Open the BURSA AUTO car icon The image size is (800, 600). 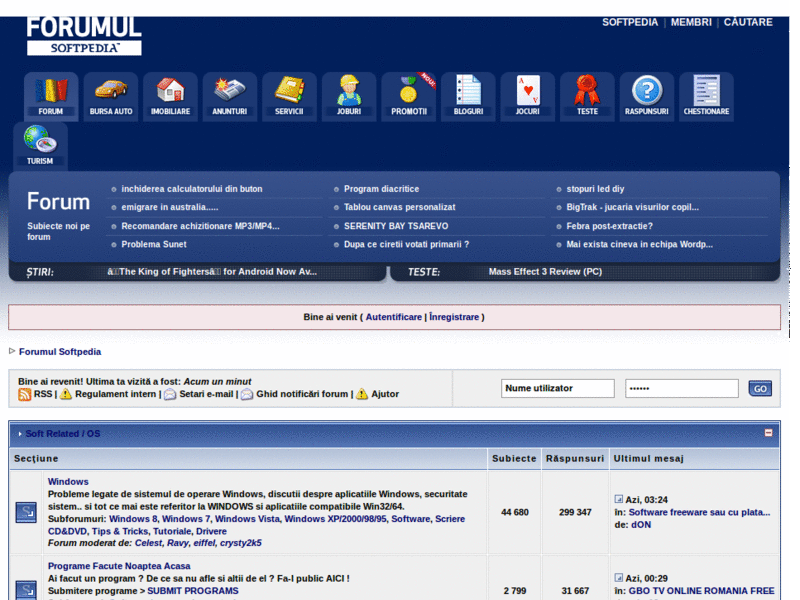click(111, 96)
